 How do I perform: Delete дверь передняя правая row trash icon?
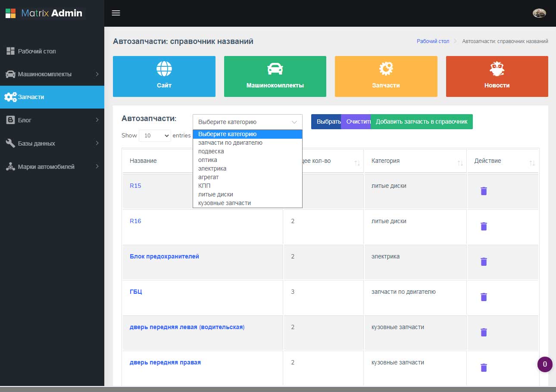pyautogui.click(x=484, y=367)
